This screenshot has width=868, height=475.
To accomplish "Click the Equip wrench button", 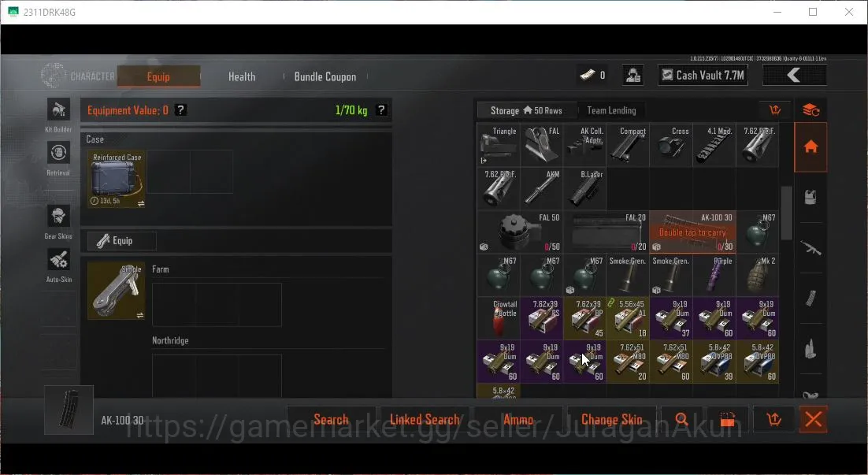I will [x=122, y=241].
